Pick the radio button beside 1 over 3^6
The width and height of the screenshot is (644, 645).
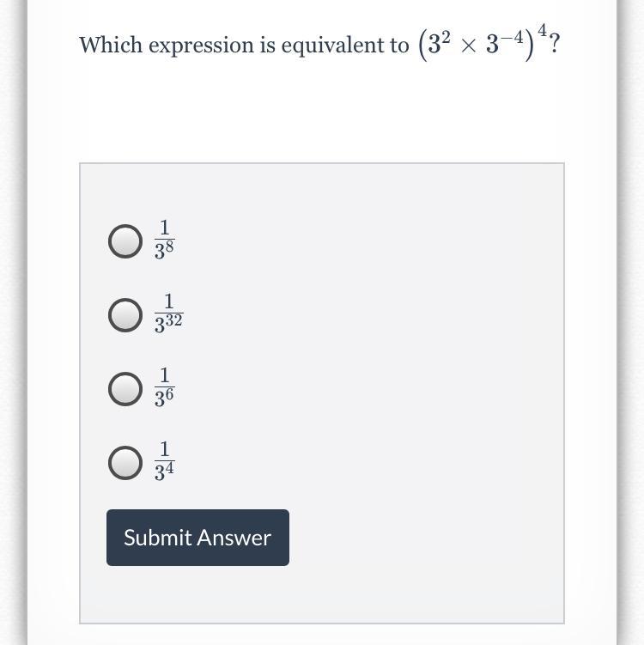125,389
